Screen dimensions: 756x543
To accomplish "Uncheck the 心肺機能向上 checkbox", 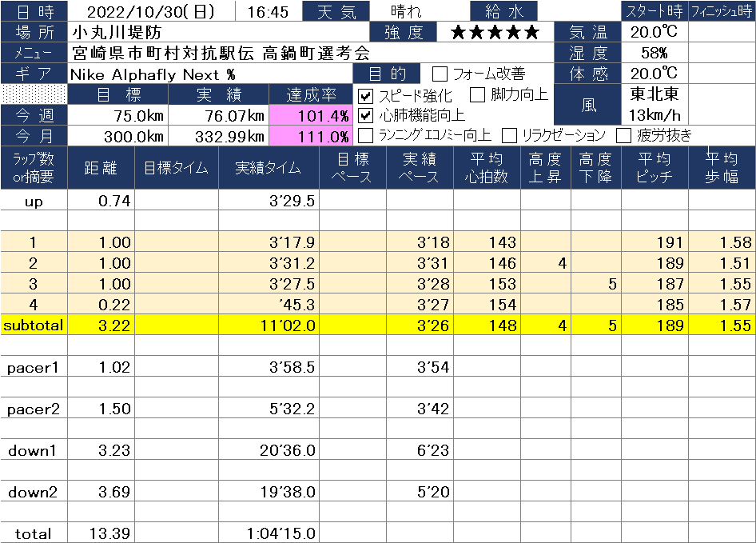I will click(x=365, y=115).
